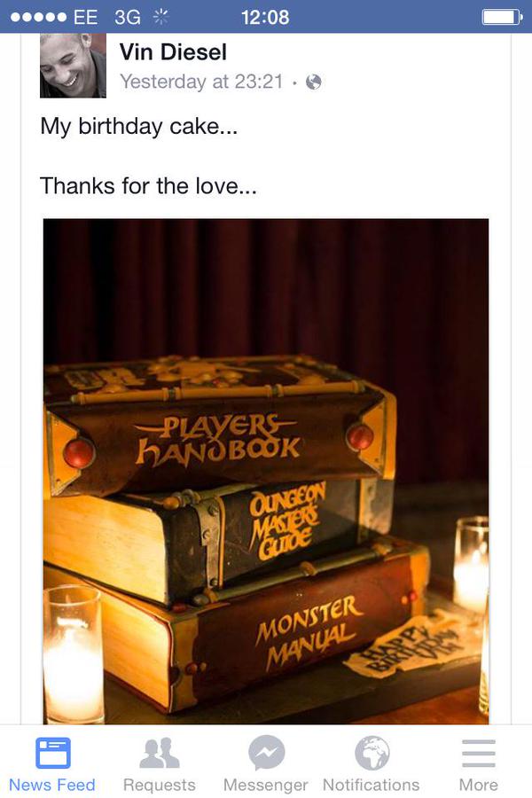This screenshot has width=532, height=798.
Task: Select the Notifications tab label
Action: click(372, 785)
